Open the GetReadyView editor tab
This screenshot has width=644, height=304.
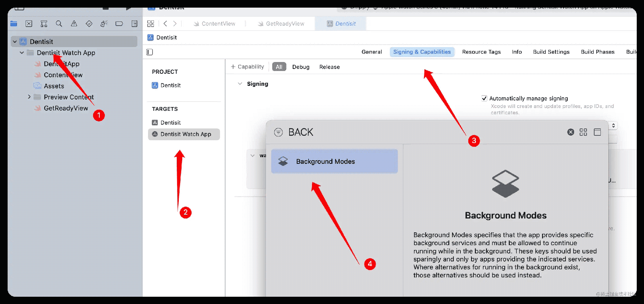(x=281, y=24)
